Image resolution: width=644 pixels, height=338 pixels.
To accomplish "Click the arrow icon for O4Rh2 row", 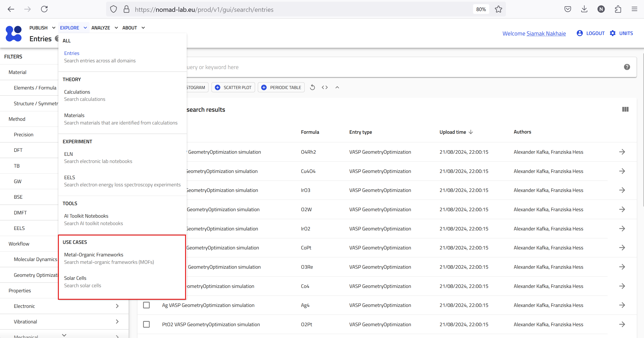I will point(622,152).
